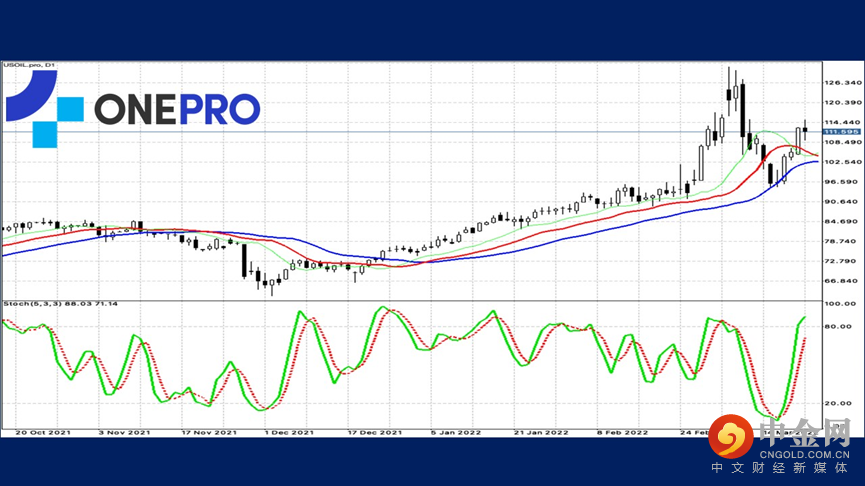Click the 5 Jan 2022 date label
The width and height of the screenshot is (865, 486).
pyautogui.click(x=453, y=433)
